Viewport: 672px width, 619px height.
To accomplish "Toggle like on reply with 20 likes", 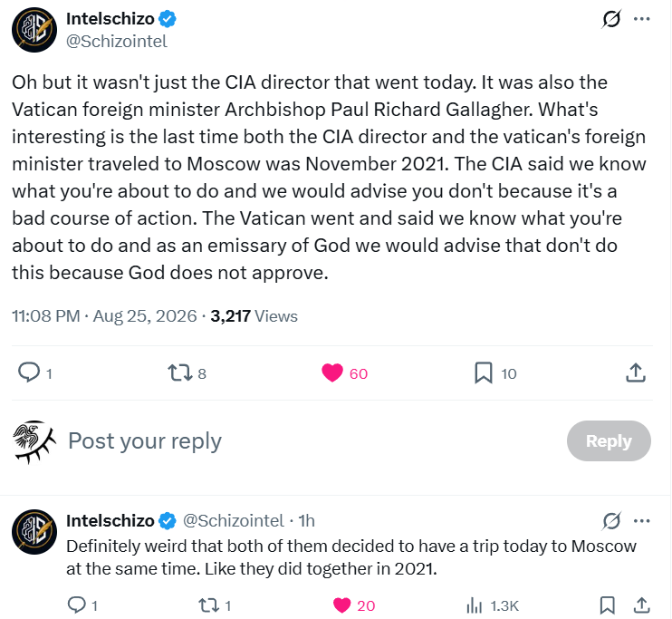I will coord(342,605).
